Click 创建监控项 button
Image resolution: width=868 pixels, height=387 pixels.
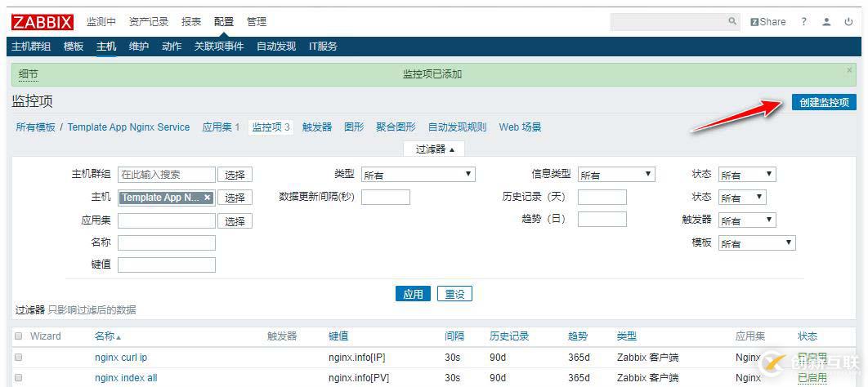[x=824, y=102]
